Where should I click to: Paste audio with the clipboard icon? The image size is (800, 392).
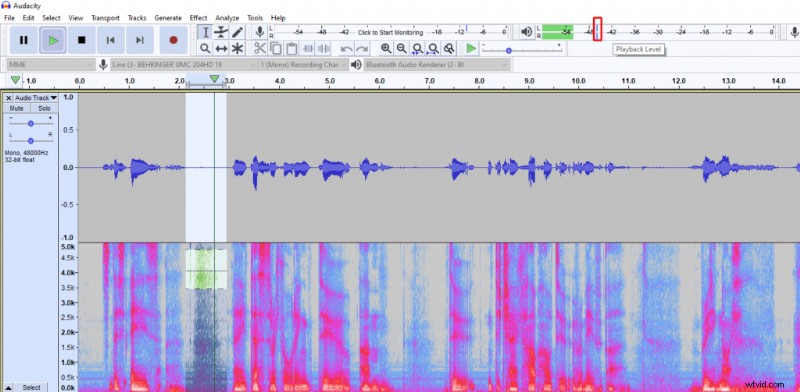pyautogui.click(x=291, y=48)
